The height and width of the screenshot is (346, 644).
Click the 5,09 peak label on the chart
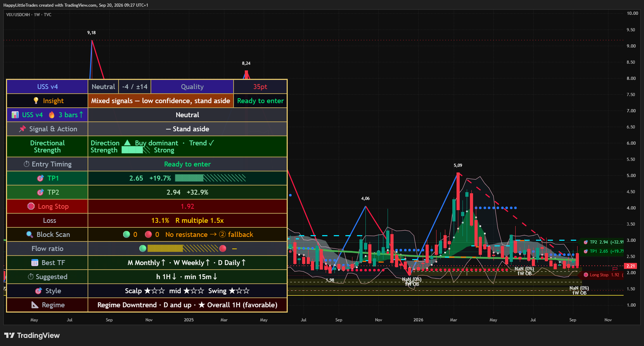coord(458,165)
